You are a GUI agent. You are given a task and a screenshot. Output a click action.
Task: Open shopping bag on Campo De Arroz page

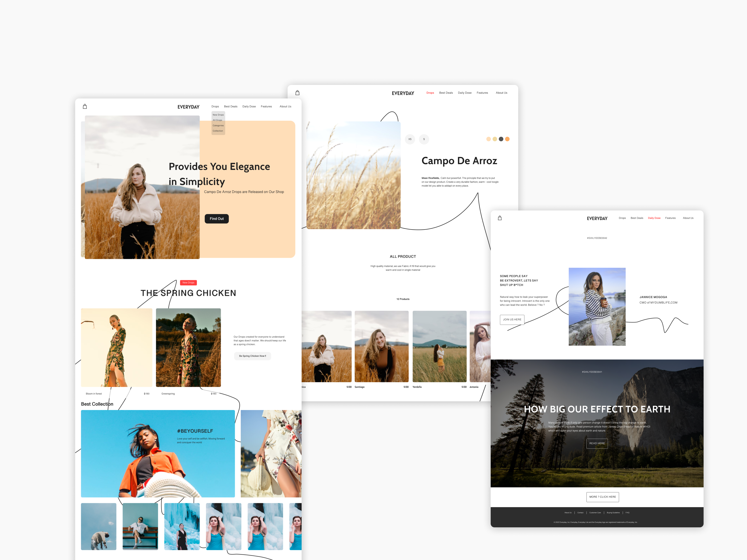tap(297, 93)
